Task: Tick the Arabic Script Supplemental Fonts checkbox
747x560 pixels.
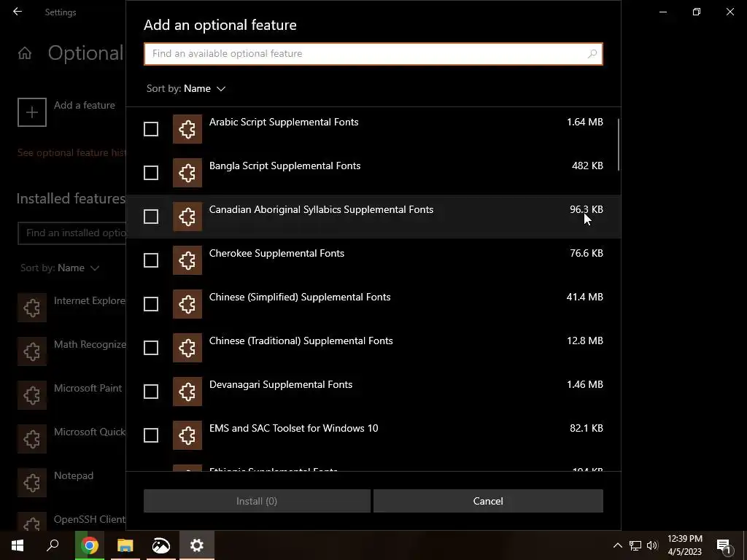Action: (151, 129)
